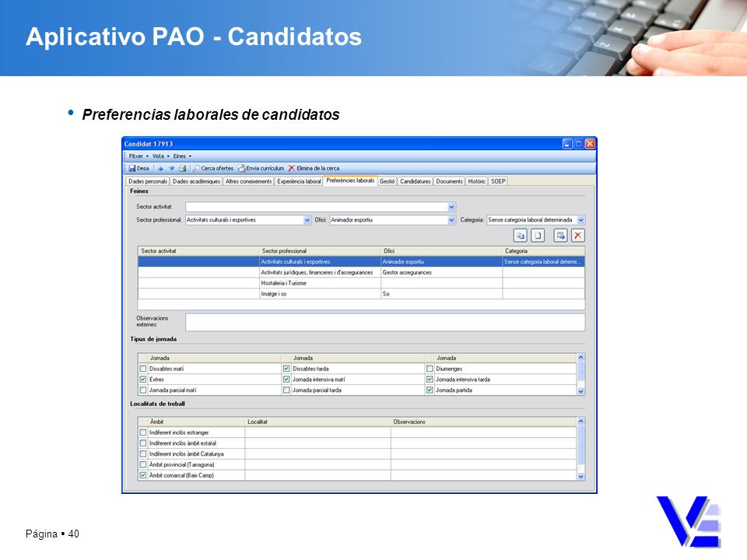Switch to the Gestió tab
747x560 pixels.
click(x=388, y=181)
